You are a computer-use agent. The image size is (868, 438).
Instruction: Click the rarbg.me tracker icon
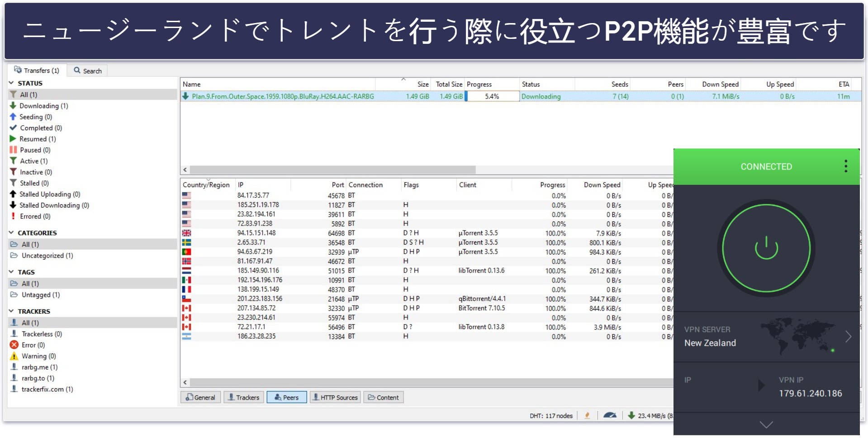coord(14,367)
